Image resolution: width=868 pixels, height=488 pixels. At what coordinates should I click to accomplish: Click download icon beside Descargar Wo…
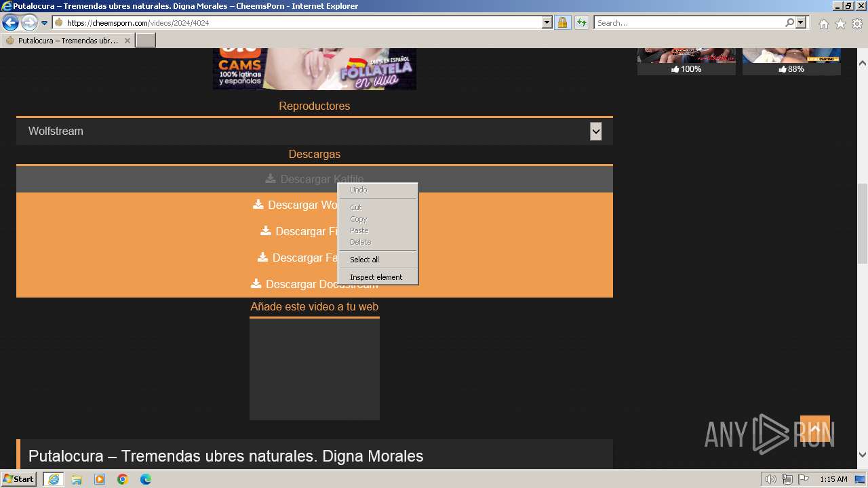click(x=258, y=204)
